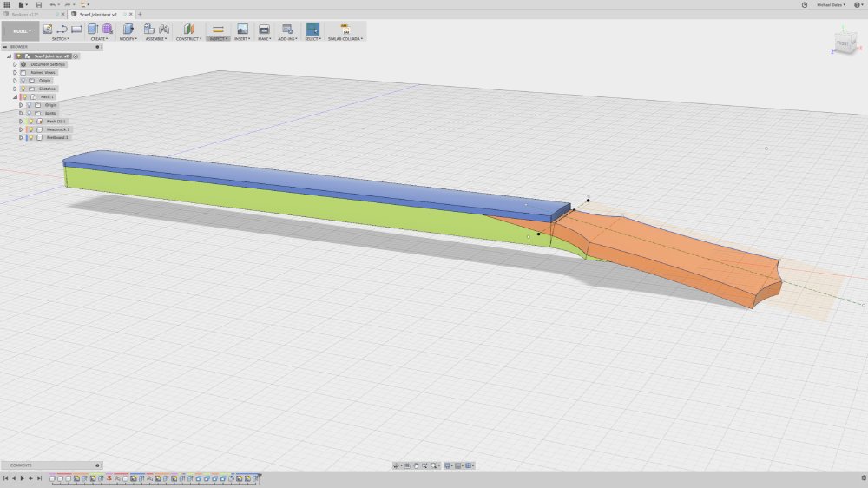Click the Scripts and Add-Ins icon
868x488 pixels.
287,29
